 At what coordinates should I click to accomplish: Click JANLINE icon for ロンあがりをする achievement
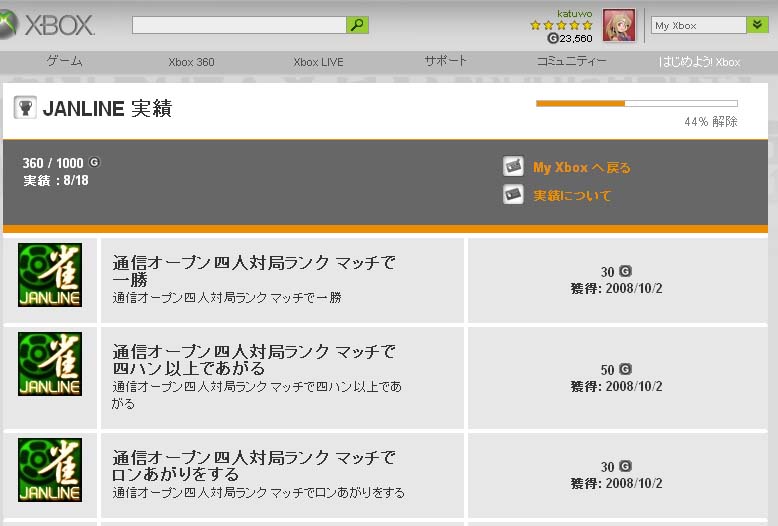(x=50, y=470)
